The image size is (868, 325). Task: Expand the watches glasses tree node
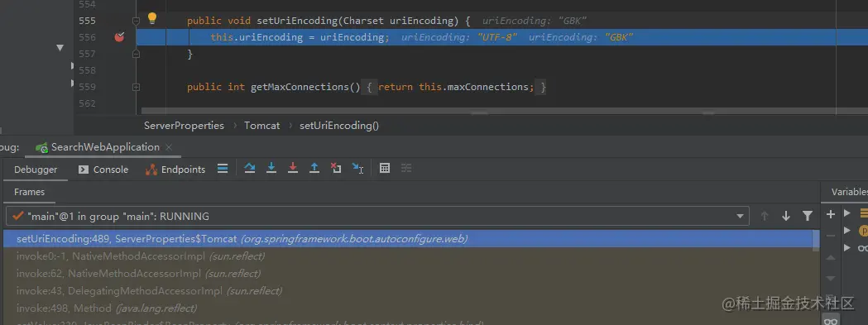[x=847, y=247]
